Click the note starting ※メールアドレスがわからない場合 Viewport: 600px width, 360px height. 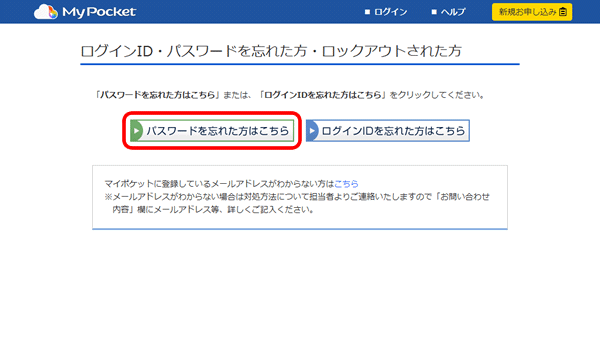point(297,203)
